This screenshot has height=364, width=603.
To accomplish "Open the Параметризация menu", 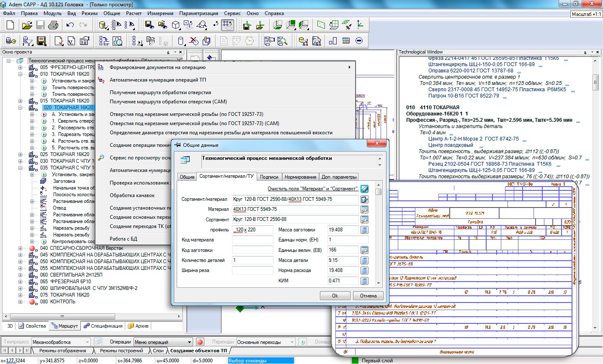I will [198, 13].
